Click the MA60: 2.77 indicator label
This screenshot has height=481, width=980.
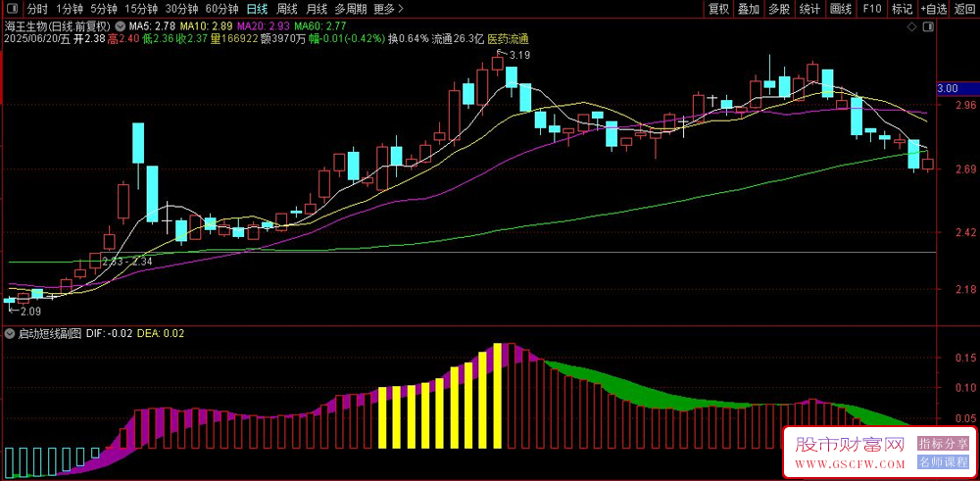(x=320, y=26)
